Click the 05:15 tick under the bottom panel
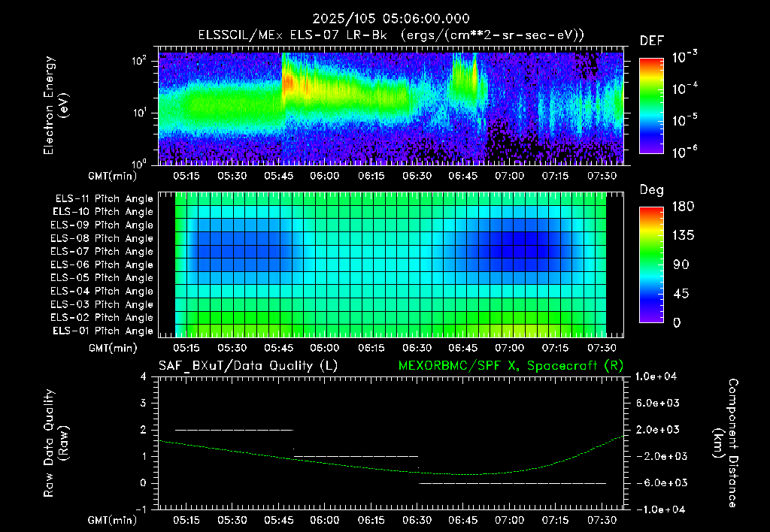 (x=186, y=520)
